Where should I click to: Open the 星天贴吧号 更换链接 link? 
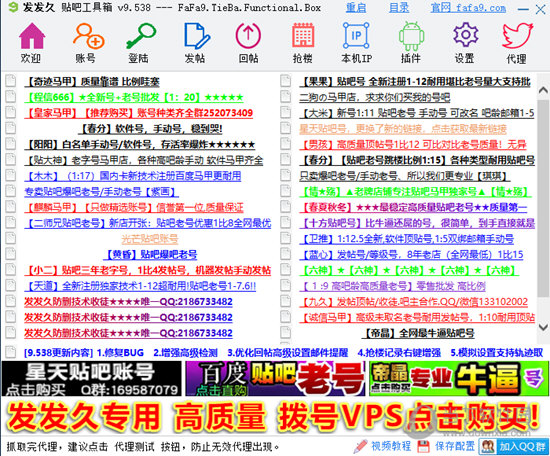click(x=403, y=129)
